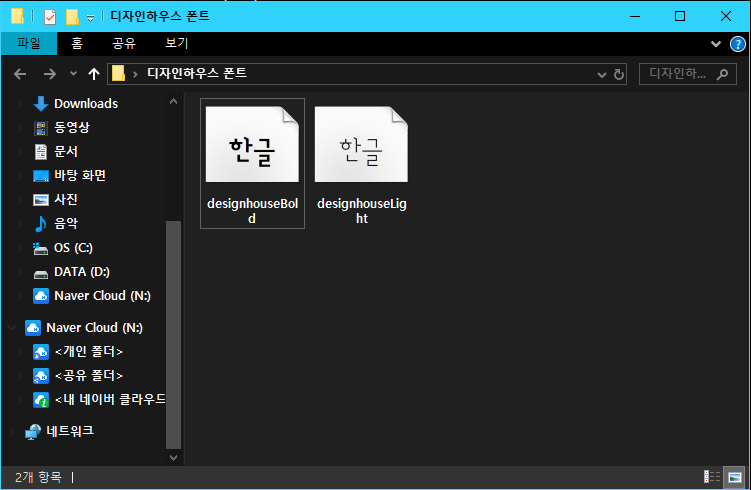
Task: Click the New Folder quick access icon
Action: point(72,17)
